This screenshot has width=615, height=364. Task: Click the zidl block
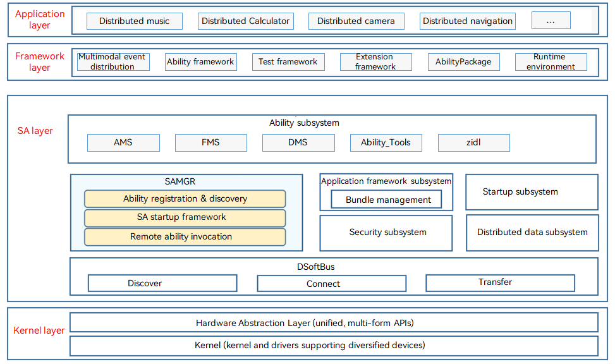click(x=473, y=142)
